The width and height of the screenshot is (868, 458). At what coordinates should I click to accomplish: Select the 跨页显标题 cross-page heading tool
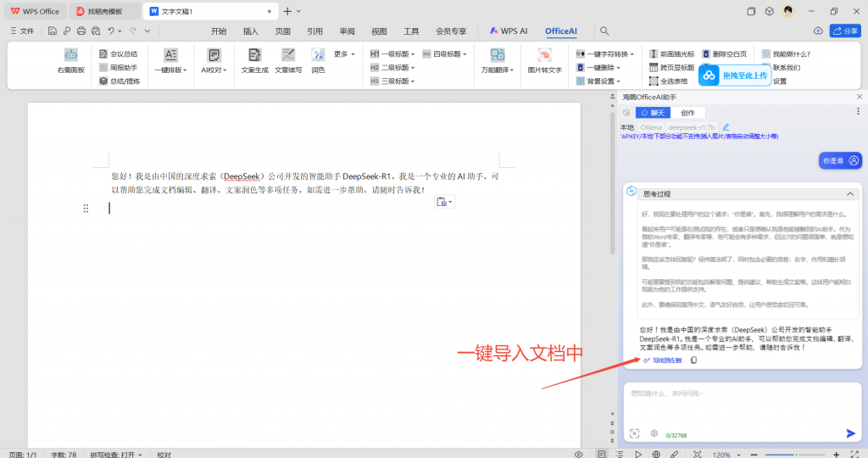coord(671,68)
